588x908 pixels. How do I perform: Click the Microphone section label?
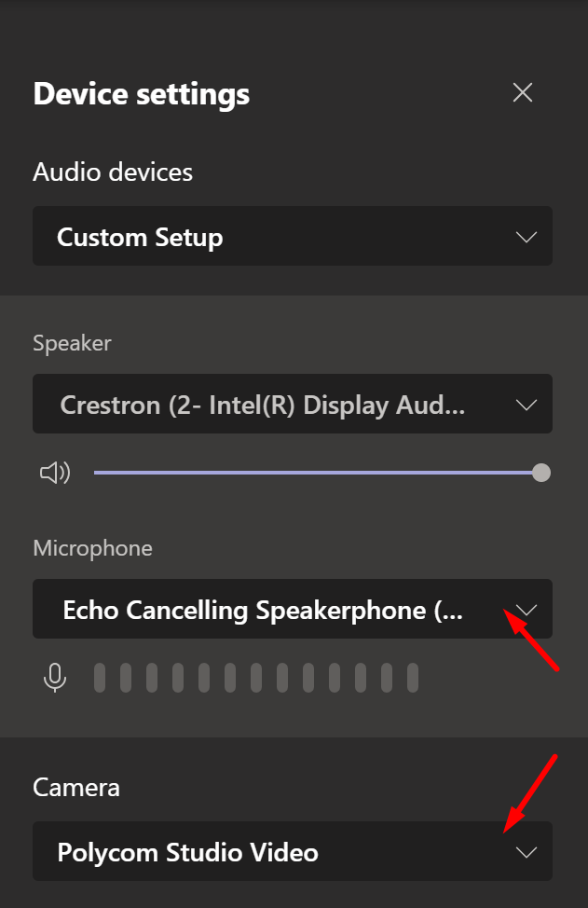[x=92, y=548]
